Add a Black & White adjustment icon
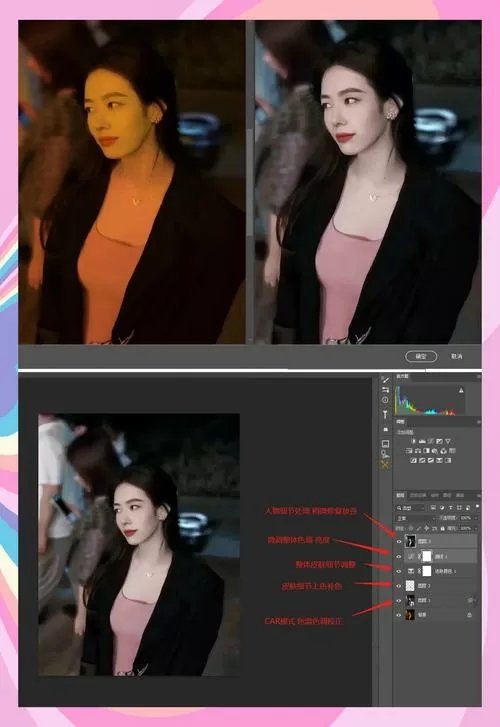 pyautogui.click(x=426, y=451)
